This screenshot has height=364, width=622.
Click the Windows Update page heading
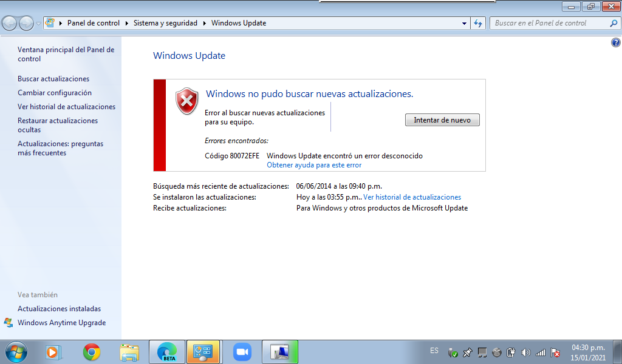pos(190,56)
